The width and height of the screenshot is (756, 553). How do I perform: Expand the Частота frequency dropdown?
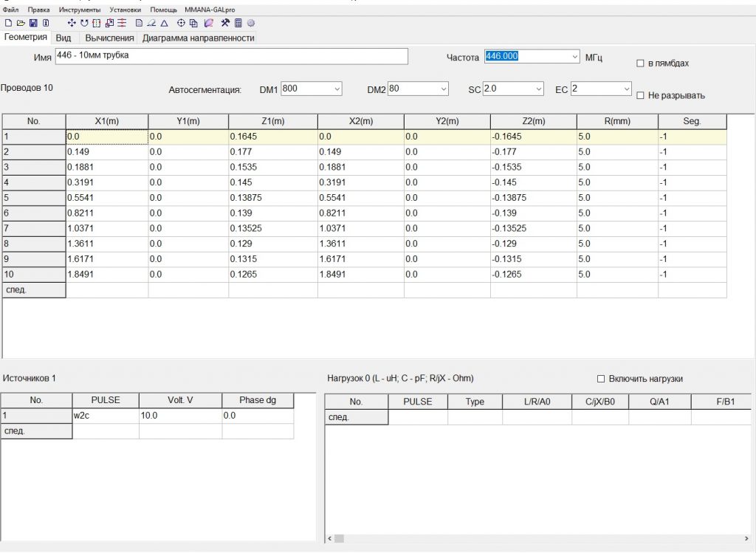pos(575,57)
